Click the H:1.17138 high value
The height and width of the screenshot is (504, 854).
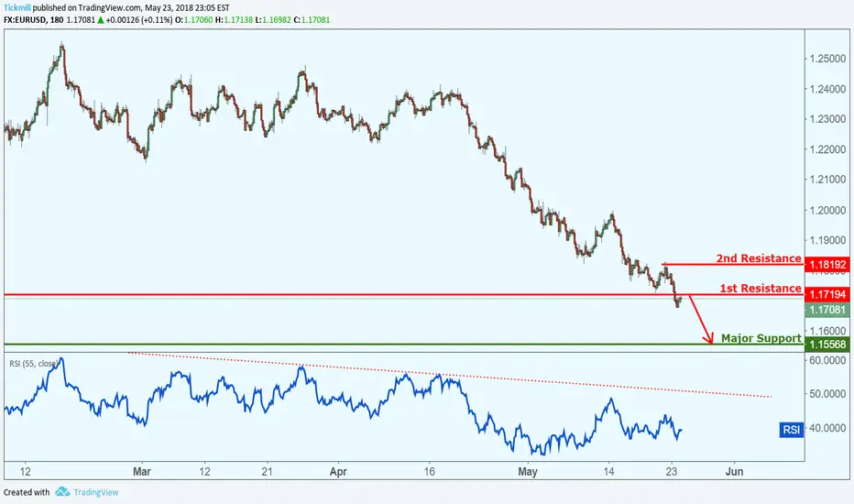pyautogui.click(x=235, y=19)
